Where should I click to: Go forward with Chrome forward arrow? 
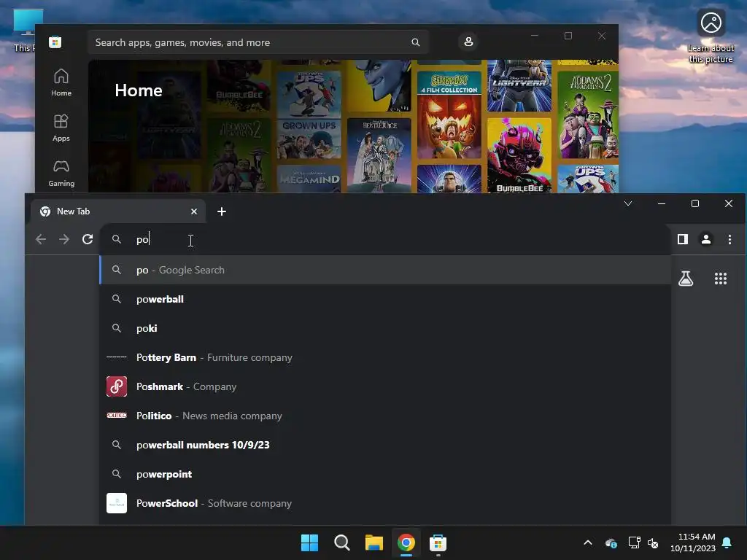(64, 239)
